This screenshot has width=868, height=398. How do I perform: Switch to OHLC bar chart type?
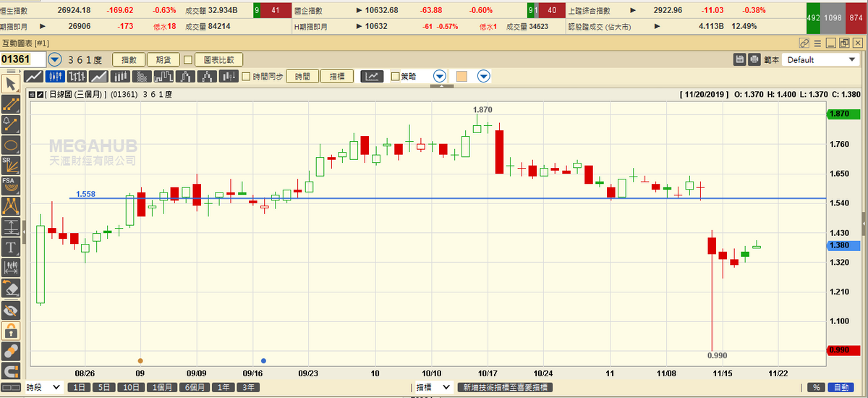[x=77, y=76]
